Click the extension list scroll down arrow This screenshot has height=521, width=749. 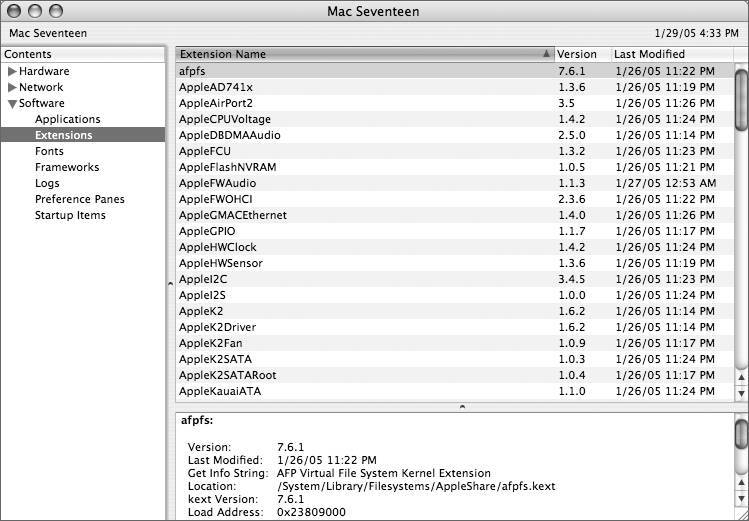741,393
